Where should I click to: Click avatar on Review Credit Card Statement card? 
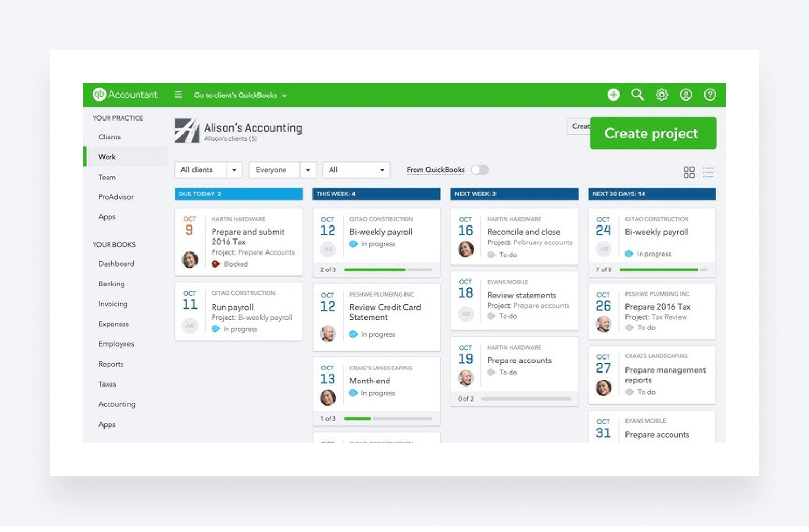(328, 334)
